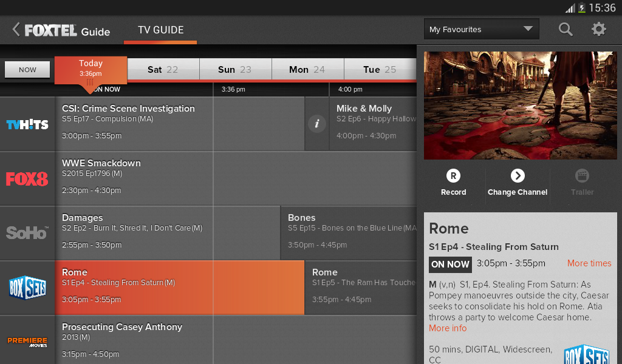Select the TV Hits channel logo
Screen dimensions: 622x364
[x=27, y=124]
